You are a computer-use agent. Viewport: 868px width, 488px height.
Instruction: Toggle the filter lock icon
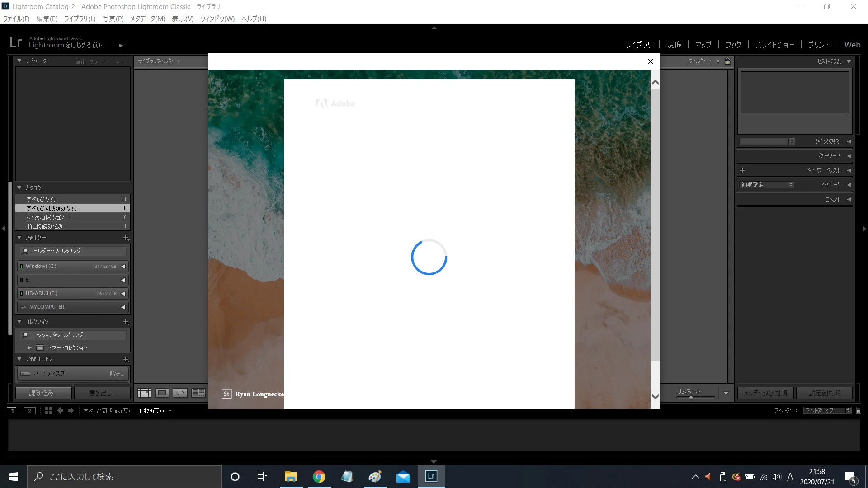(x=727, y=61)
